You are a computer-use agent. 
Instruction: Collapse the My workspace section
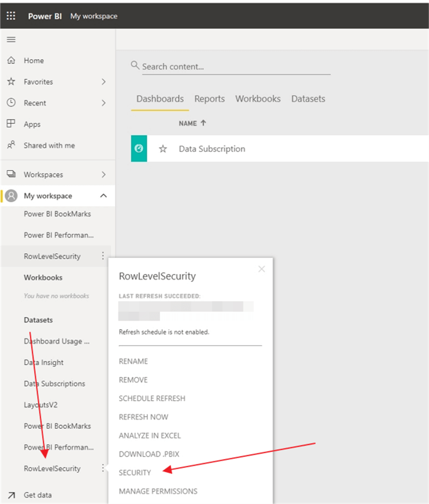(103, 196)
